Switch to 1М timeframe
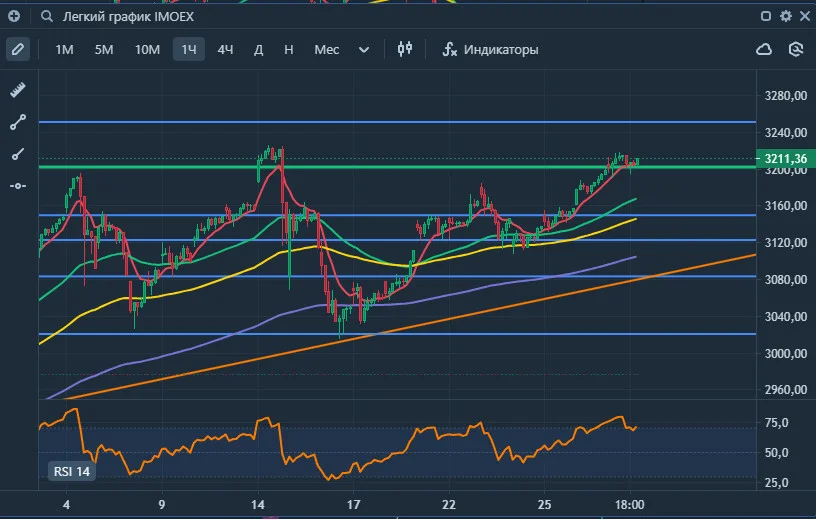The width and height of the screenshot is (816, 520). (64, 49)
